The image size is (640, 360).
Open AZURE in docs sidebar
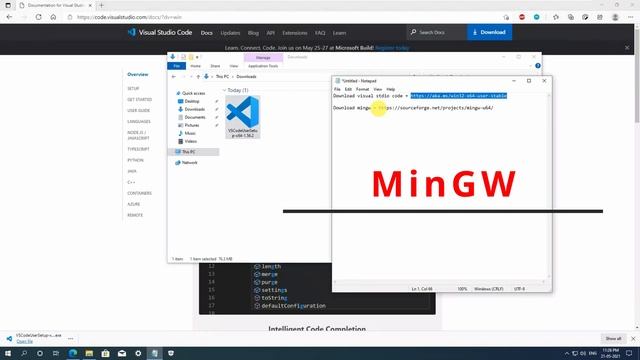133,204
